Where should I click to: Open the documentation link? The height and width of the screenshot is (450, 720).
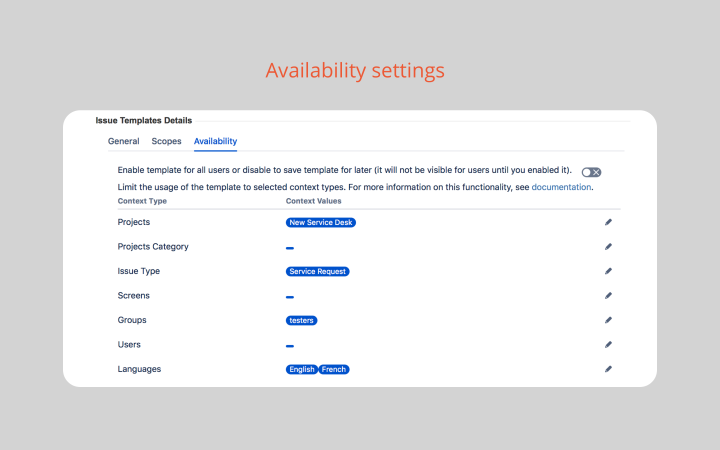point(561,187)
